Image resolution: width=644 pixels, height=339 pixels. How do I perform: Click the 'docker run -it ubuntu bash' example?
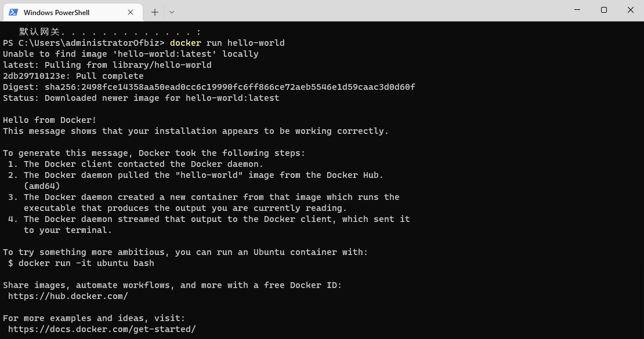[86, 263]
